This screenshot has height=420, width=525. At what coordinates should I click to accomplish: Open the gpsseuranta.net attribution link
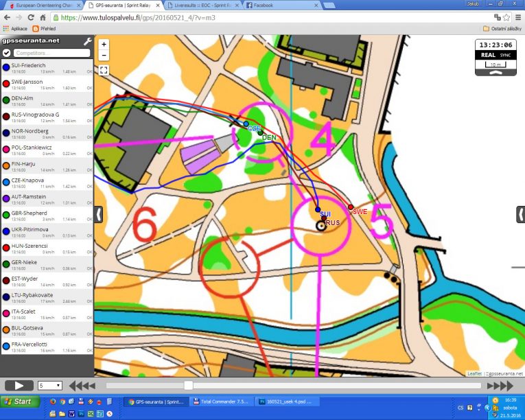(506, 373)
